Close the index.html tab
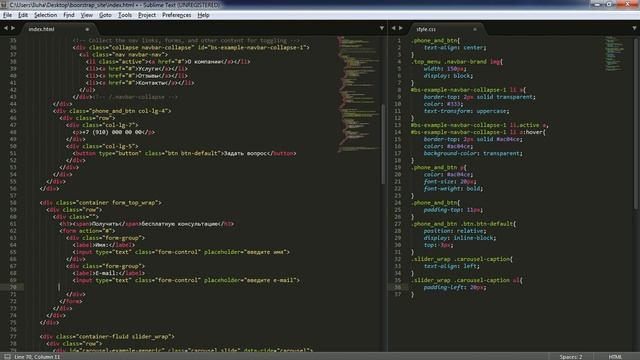 [x=87, y=29]
